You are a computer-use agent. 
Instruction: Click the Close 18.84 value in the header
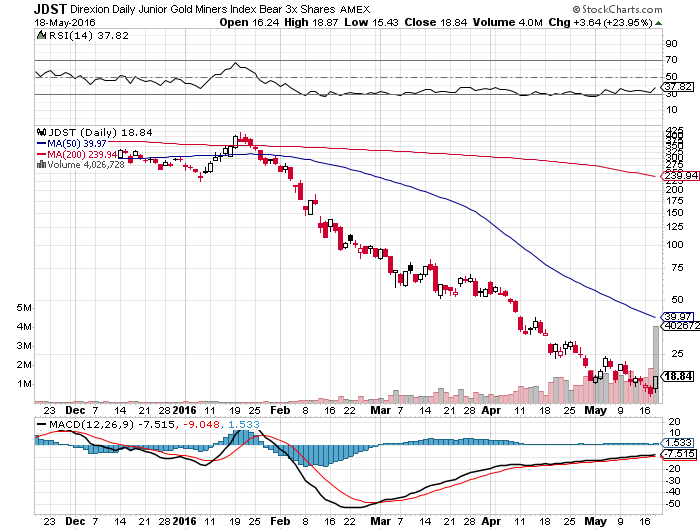436,22
